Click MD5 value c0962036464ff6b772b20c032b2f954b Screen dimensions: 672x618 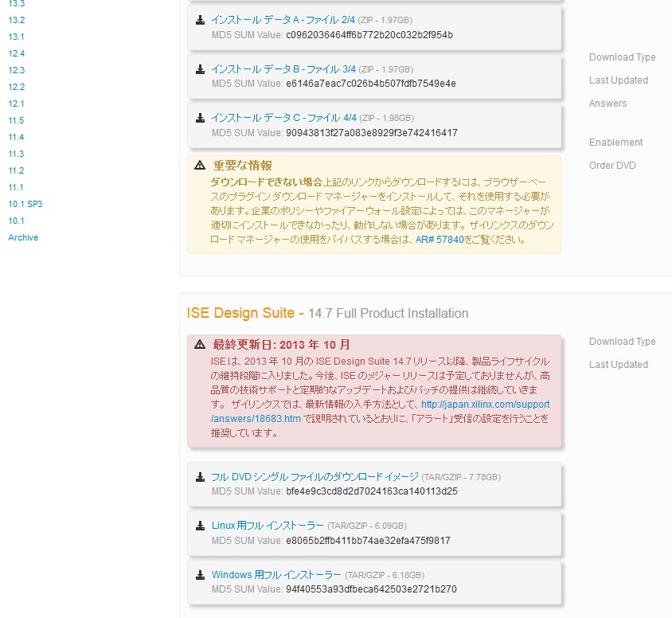coord(369,35)
